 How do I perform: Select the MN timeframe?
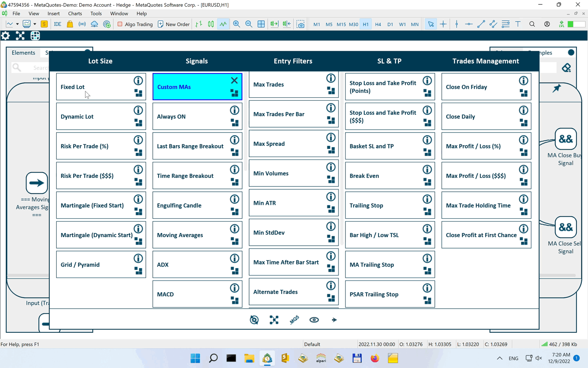click(x=414, y=24)
